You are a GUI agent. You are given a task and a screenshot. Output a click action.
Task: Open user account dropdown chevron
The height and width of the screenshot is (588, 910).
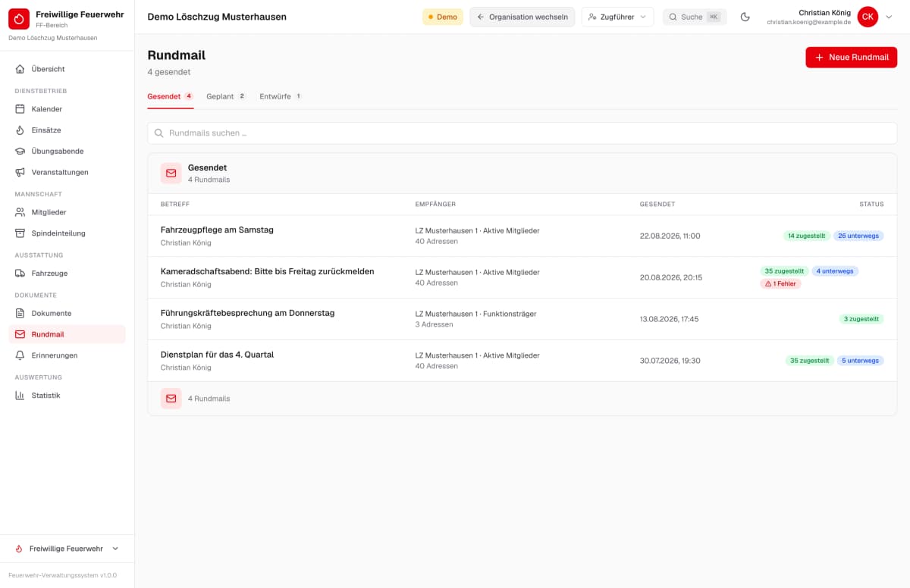pyautogui.click(x=890, y=17)
